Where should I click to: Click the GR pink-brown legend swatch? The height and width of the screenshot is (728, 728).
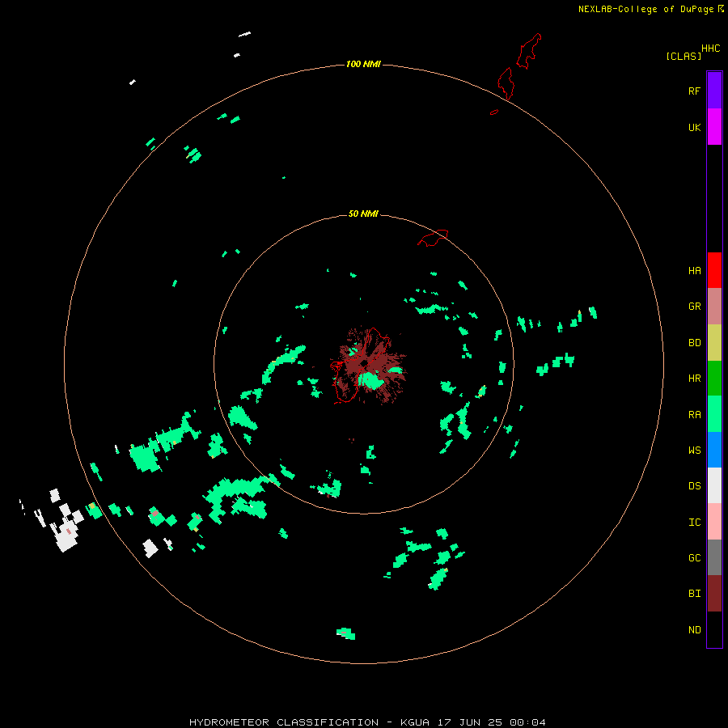(714, 307)
